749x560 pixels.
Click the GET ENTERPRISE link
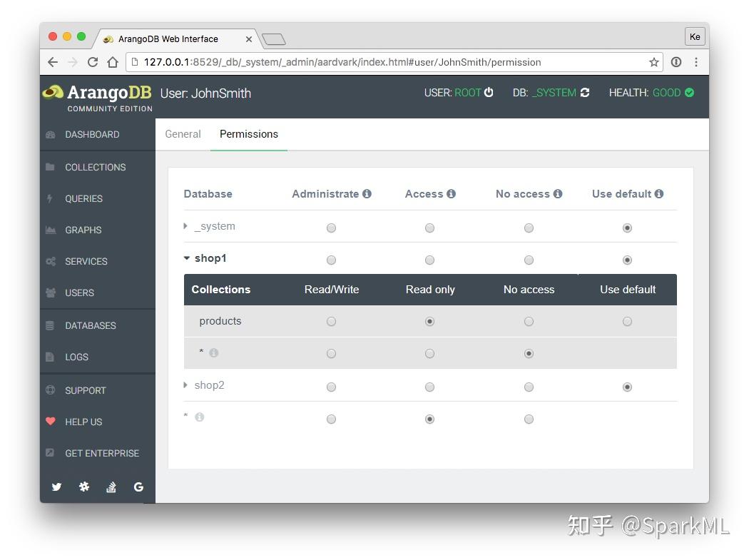pos(102,453)
